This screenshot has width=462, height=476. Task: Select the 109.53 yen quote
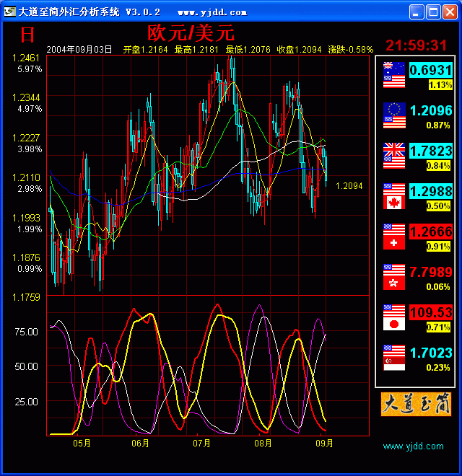pyautogui.click(x=431, y=312)
